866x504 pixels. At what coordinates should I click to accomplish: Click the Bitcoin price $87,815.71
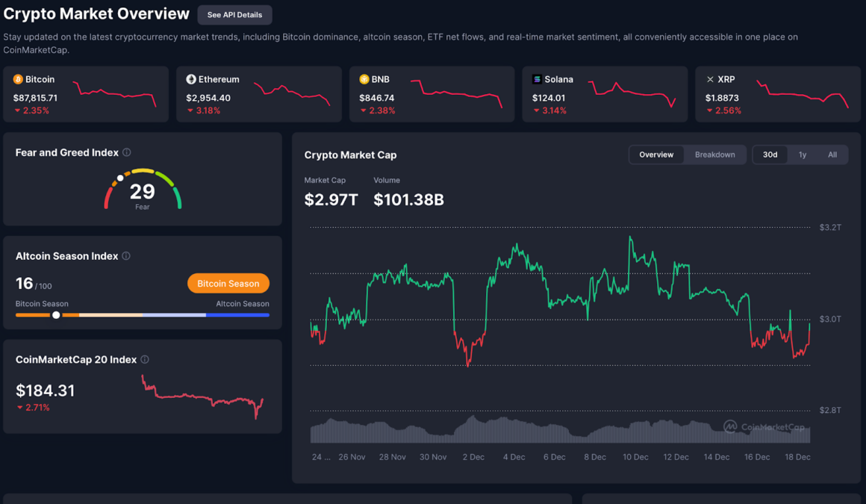(x=35, y=98)
